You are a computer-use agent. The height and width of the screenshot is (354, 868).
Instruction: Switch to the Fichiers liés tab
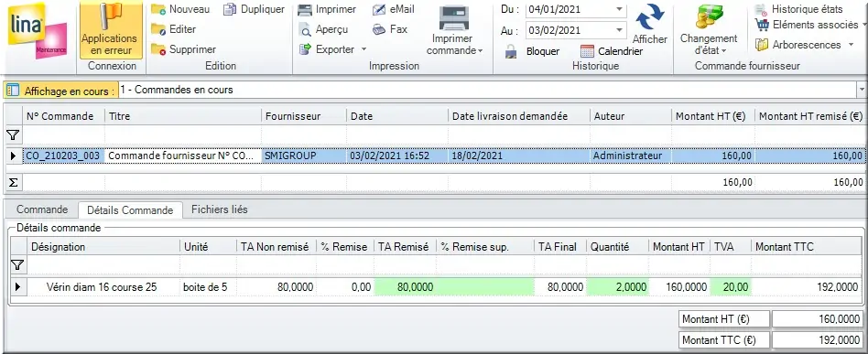pos(219,209)
